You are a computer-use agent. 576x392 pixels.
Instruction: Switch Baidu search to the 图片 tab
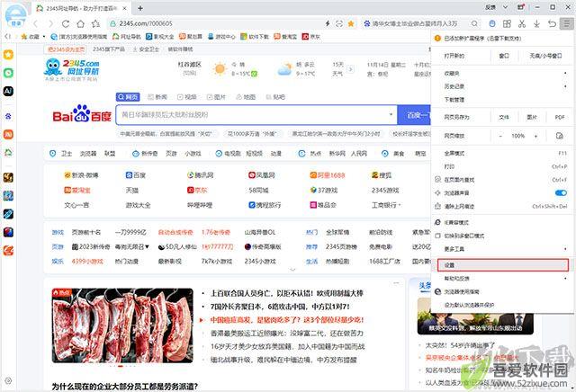pos(216,97)
